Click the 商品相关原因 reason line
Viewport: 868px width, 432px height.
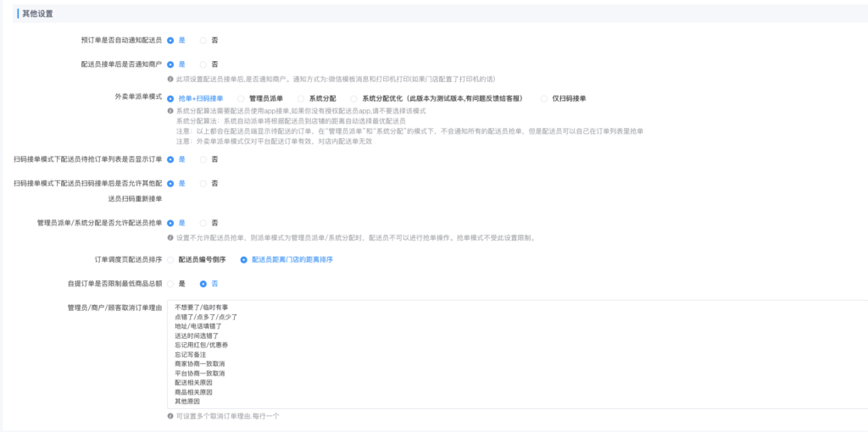[x=193, y=391]
